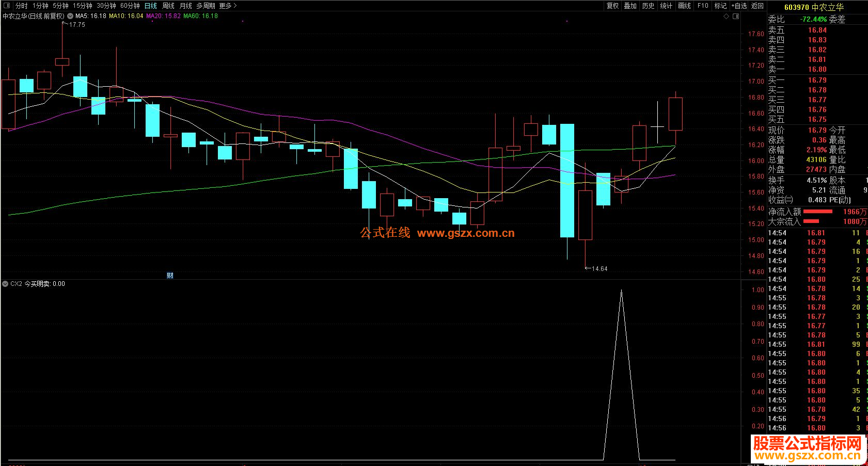Image resolution: width=868 pixels, height=466 pixels.
Task: Click the 中农立华(日线,前复权) chart title
Action: (x=34, y=16)
